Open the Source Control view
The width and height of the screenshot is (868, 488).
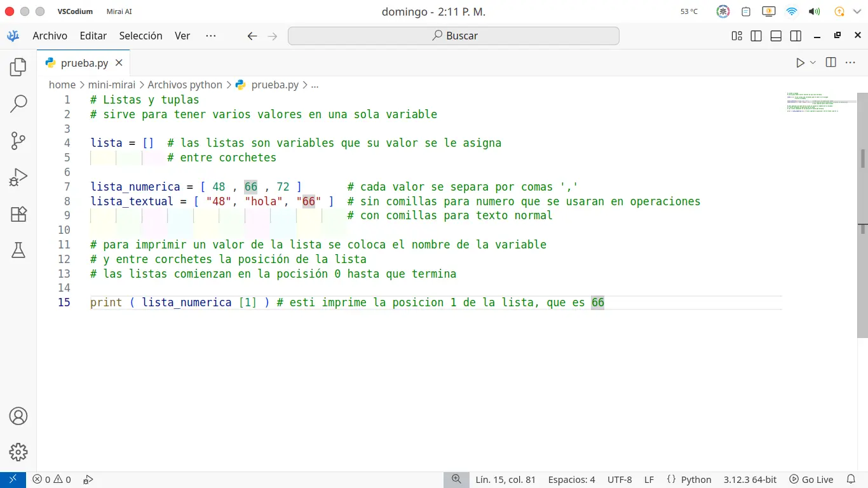(x=18, y=140)
